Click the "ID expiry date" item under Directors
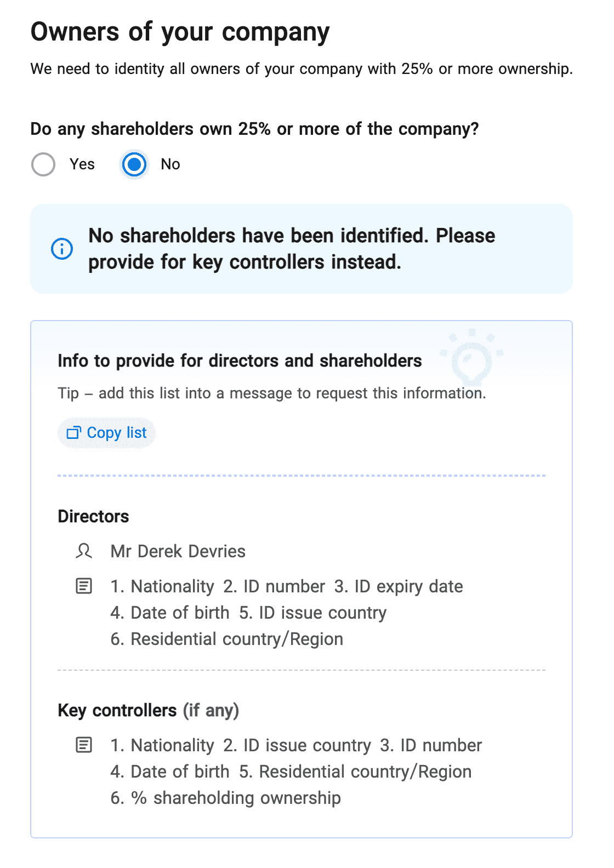The height and width of the screenshot is (868, 614). click(x=408, y=586)
